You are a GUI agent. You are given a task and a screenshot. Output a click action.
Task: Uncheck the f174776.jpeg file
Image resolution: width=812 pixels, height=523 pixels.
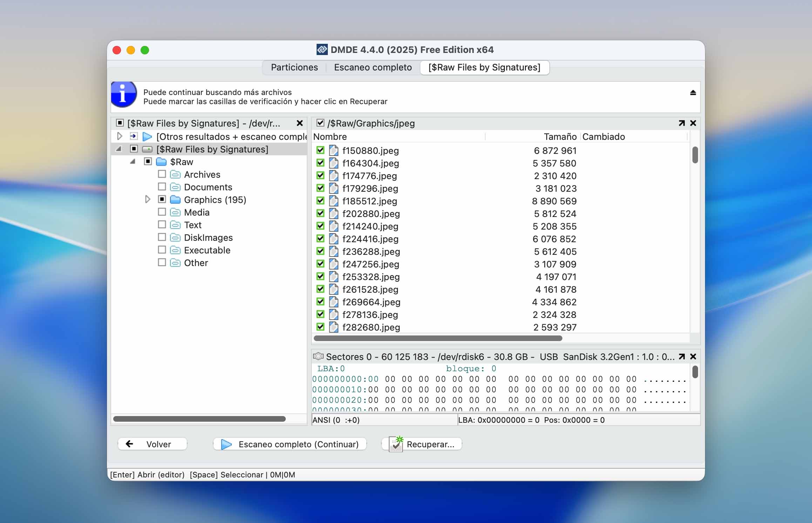[320, 175]
